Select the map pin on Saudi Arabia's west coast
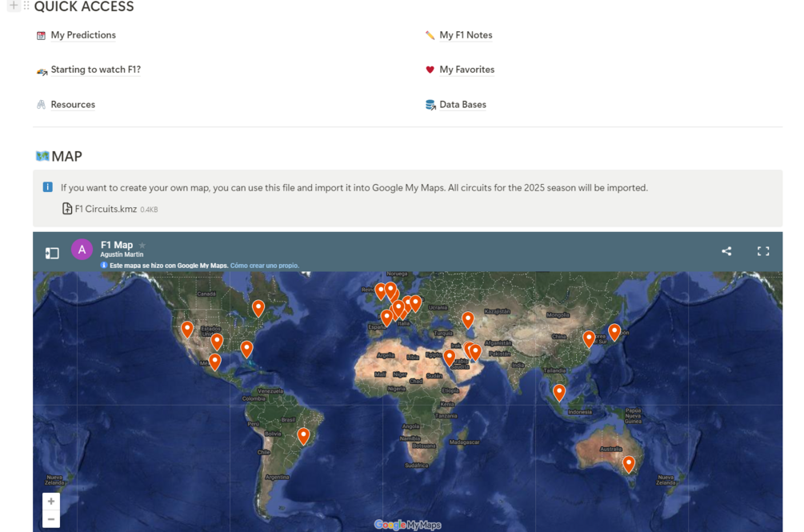Viewport: 804px width, 532px height. [x=449, y=358]
